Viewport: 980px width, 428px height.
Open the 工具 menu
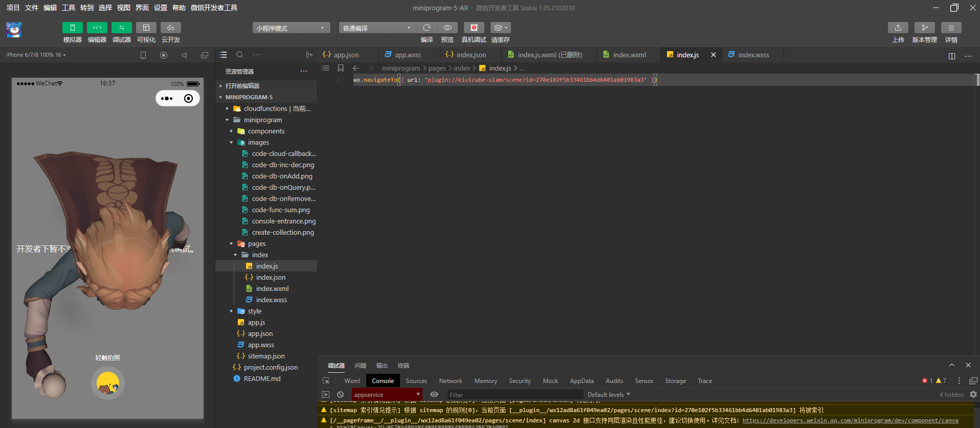(69, 8)
